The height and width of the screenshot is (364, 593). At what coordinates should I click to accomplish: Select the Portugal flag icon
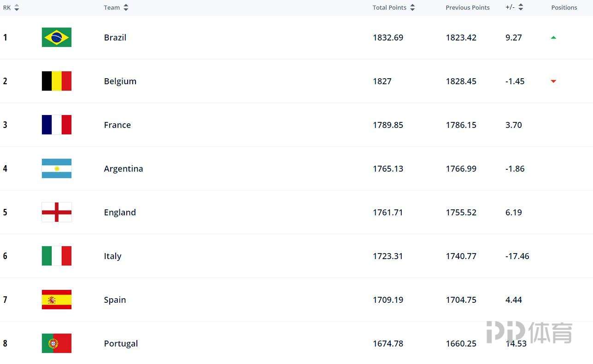coord(56,343)
